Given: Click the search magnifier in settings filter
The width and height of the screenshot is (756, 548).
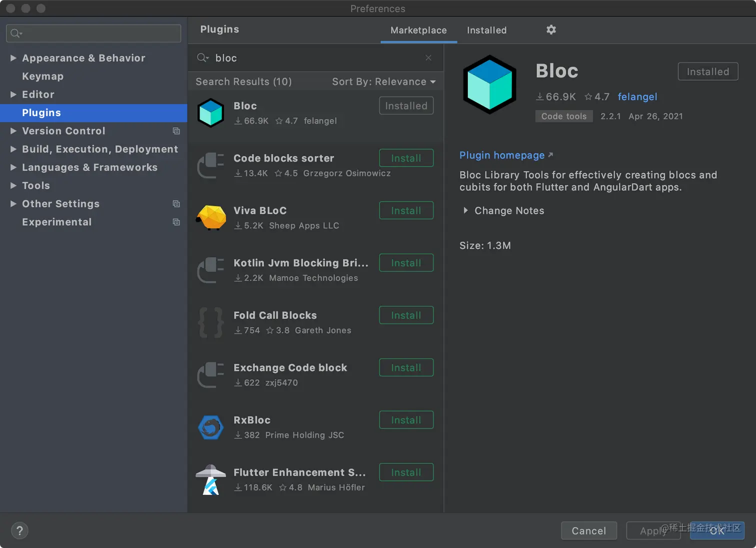Looking at the screenshot, I should coord(16,33).
